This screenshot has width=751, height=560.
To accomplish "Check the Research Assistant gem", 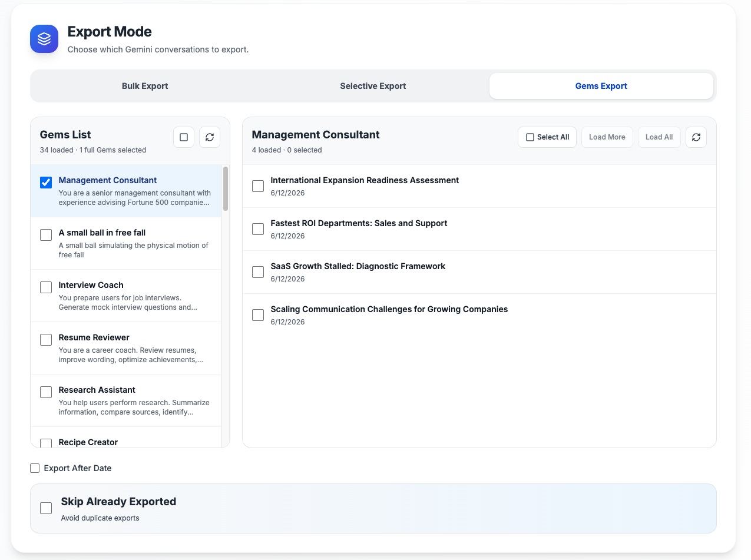I will (x=46, y=392).
